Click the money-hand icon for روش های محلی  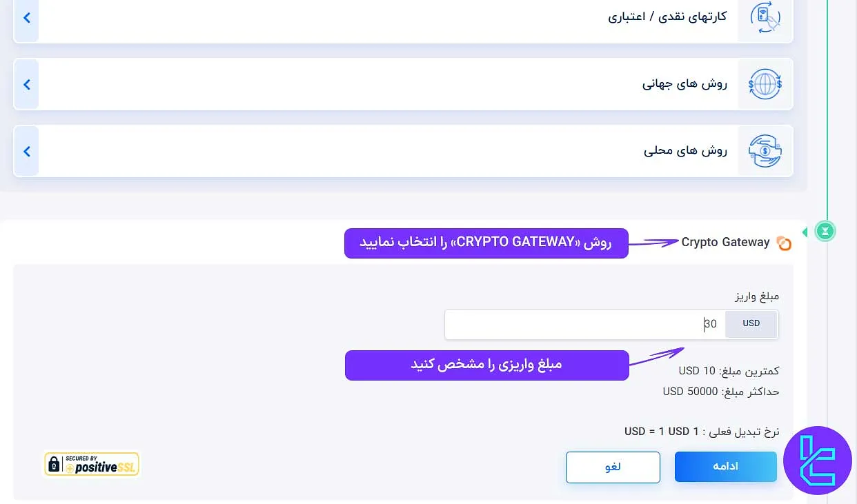click(765, 151)
